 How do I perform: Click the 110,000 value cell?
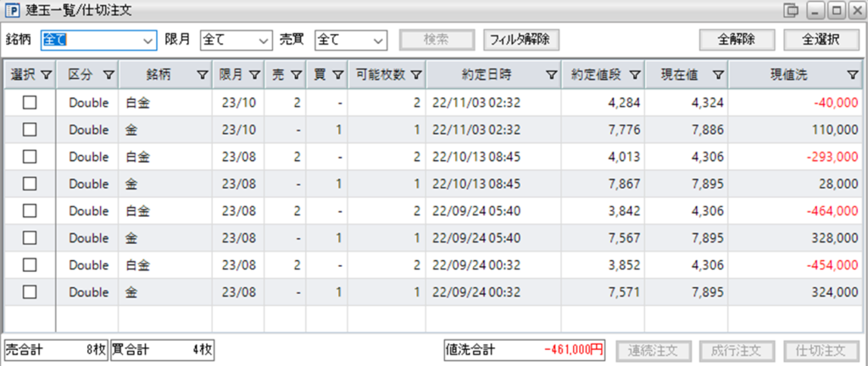(794, 130)
